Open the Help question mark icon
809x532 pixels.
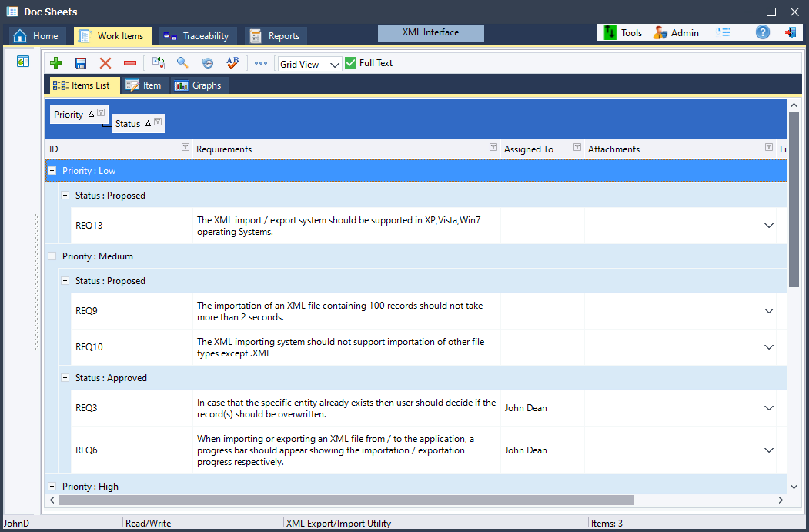(x=762, y=32)
